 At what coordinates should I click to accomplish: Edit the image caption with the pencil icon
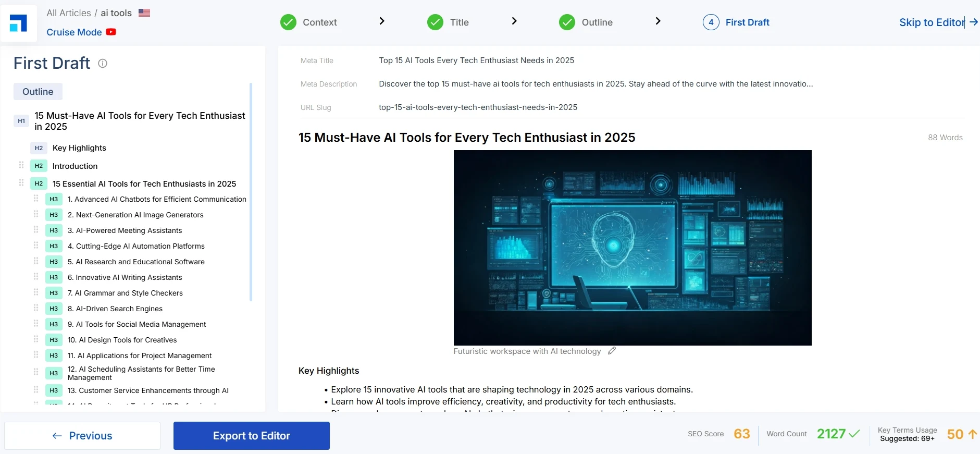[x=612, y=351]
